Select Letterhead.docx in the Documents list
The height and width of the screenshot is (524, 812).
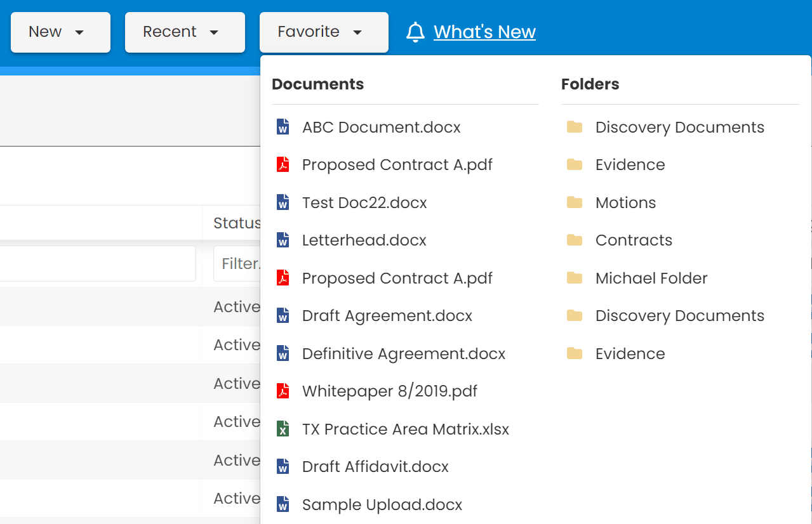pyautogui.click(x=364, y=240)
